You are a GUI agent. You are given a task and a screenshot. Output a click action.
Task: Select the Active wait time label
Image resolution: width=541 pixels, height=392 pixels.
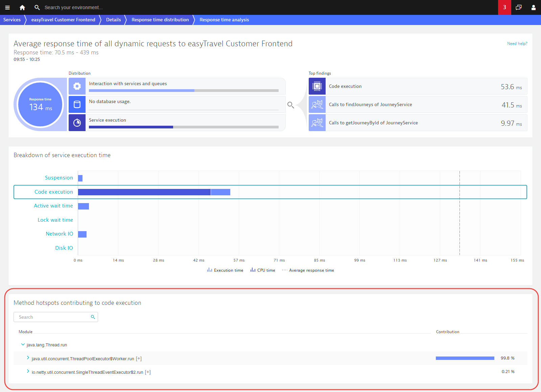pyautogui.click(x=53, y=206)
